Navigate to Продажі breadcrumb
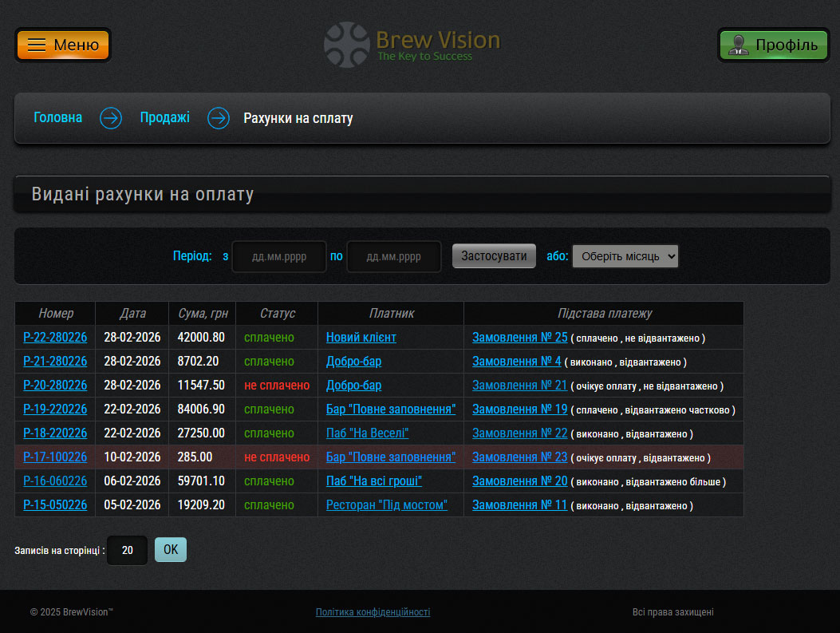Image resolution: width=840 pixels, height=633 pixels. point(164,118)
